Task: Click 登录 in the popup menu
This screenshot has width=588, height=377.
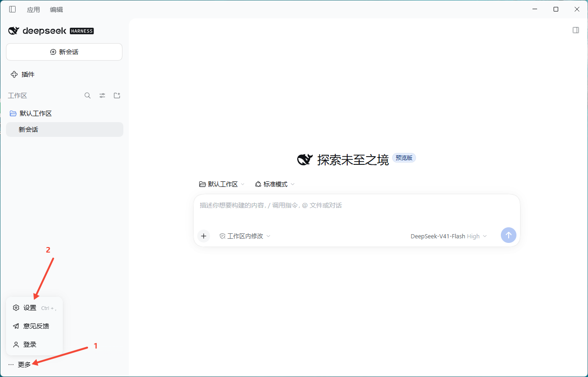Action: [34, 344]
